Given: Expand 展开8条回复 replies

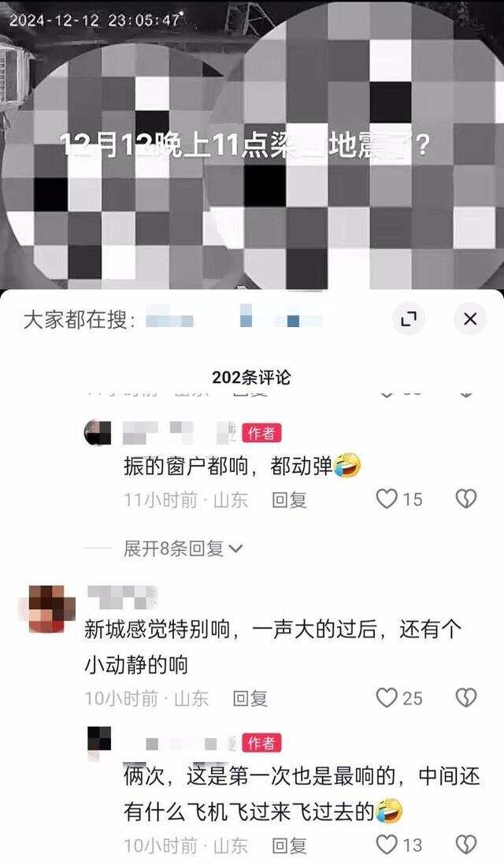Looking at the screenshot, I should [x=182, y=548].
